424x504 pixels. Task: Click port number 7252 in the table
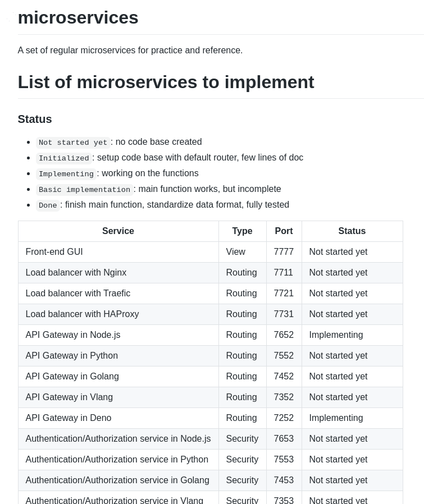pyautogui.click(x=284, y=418)
